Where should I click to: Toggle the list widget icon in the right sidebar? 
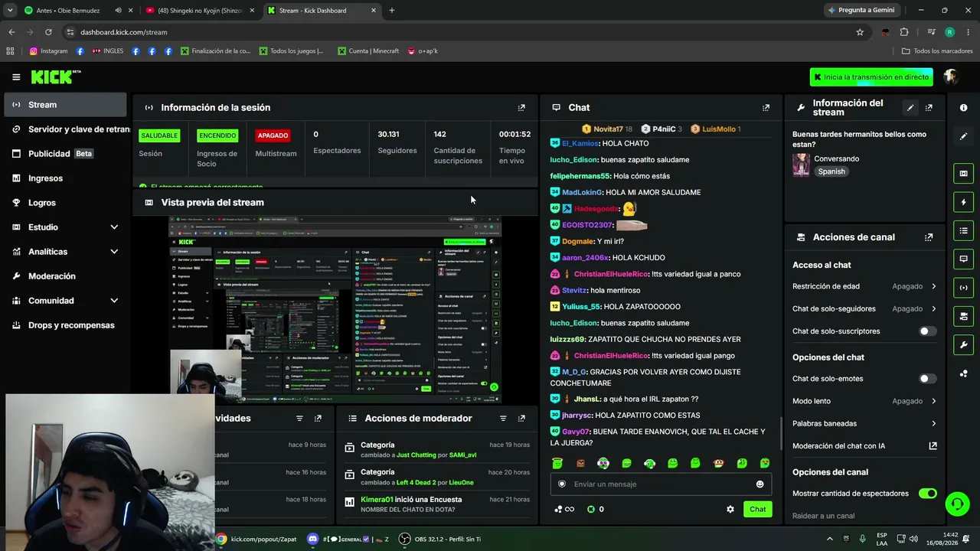coord(964,230)
